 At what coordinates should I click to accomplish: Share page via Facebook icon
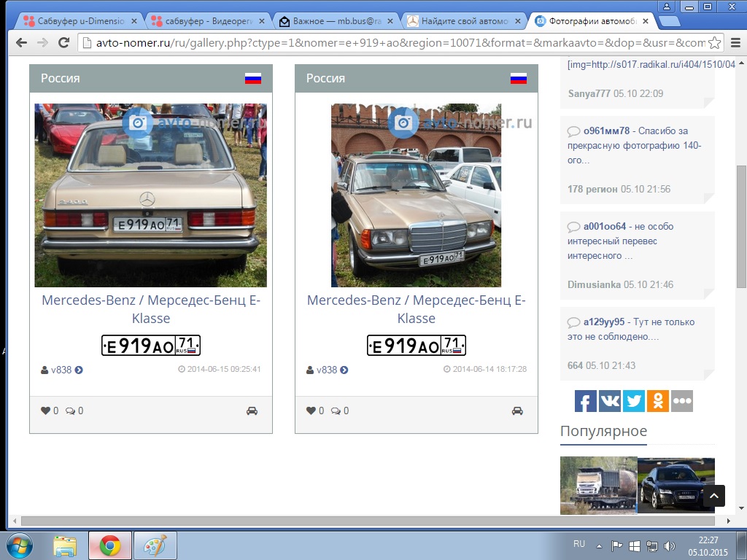[x=586, y=401]
